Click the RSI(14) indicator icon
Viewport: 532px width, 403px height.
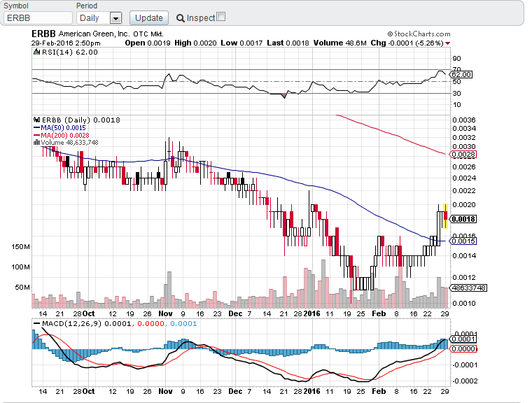(36, 52)
